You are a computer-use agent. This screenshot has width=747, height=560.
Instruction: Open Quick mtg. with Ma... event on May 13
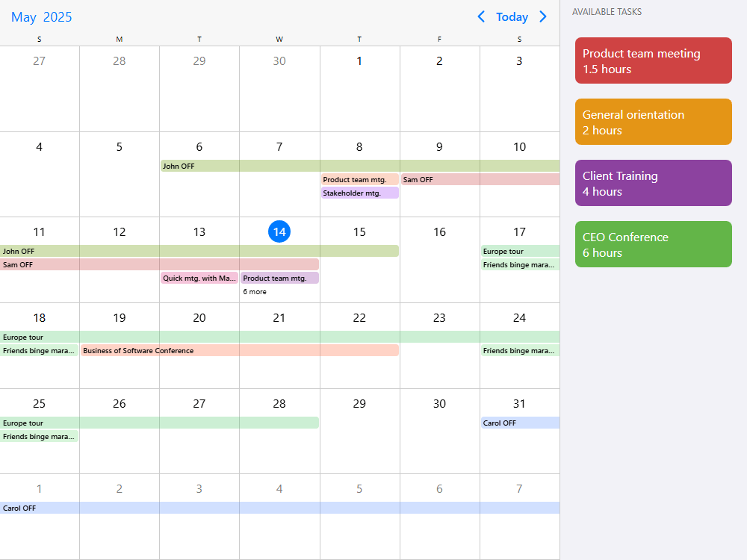(x=199, y=278)
